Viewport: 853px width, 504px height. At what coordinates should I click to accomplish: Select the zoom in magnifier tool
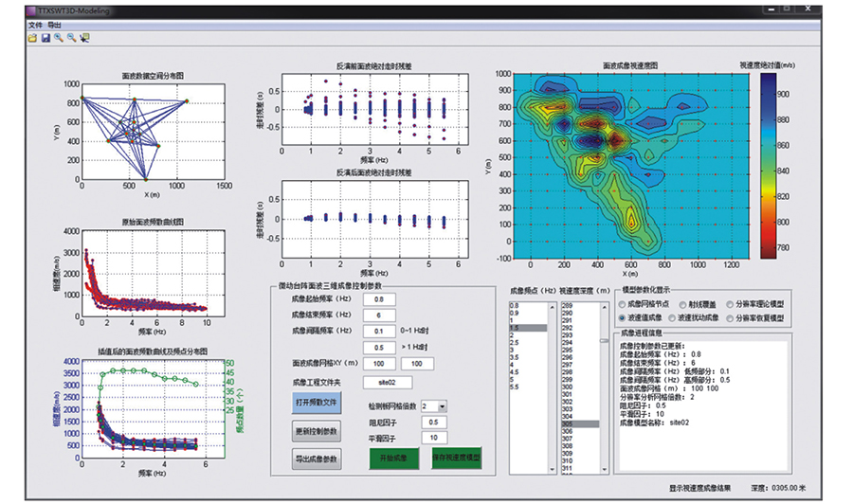tap(58, 38)
